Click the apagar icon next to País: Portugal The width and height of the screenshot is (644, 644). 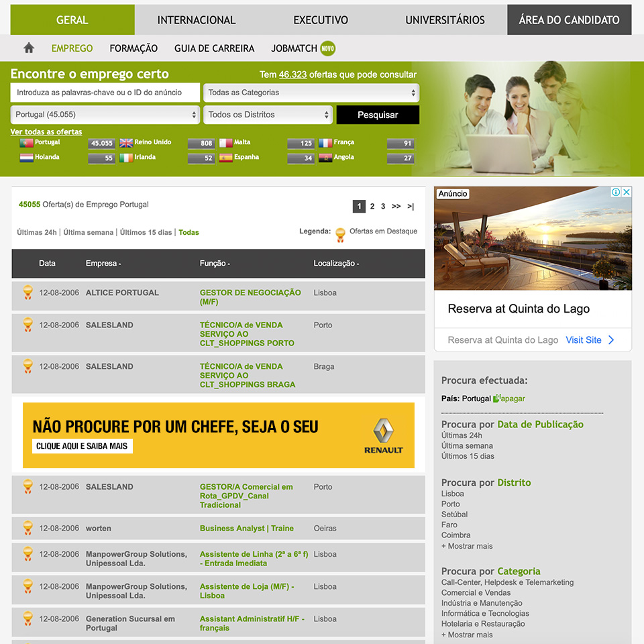click(x=496, y=398)
